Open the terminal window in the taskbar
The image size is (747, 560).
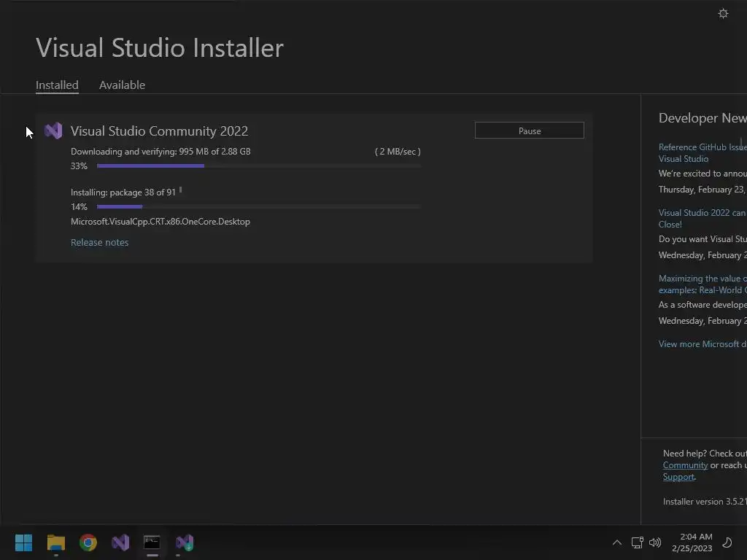[152, 542]
